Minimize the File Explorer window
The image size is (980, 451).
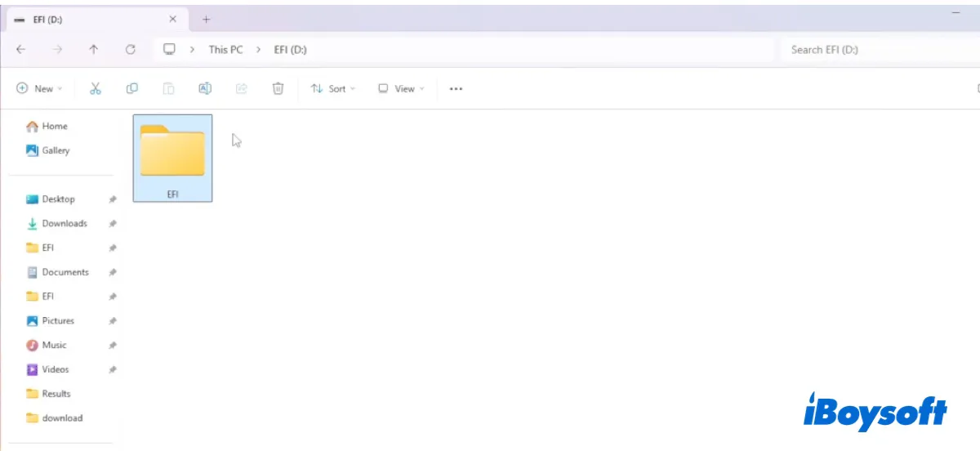(x=955, y=15)
